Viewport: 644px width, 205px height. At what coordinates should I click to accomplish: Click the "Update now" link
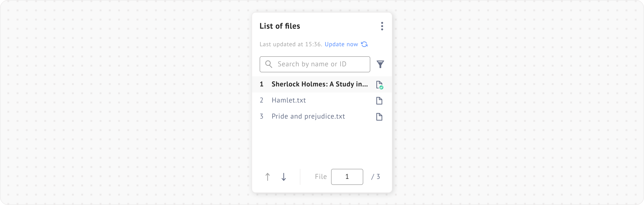pos(341,44)
